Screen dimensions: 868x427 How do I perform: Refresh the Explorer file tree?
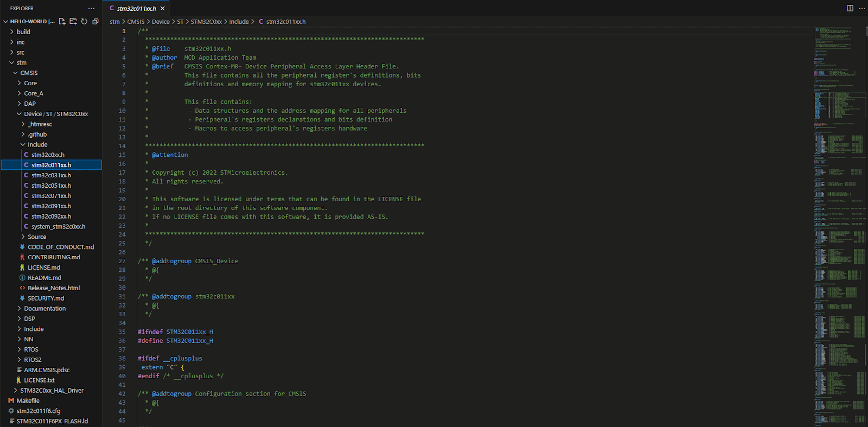click(84, 22)
